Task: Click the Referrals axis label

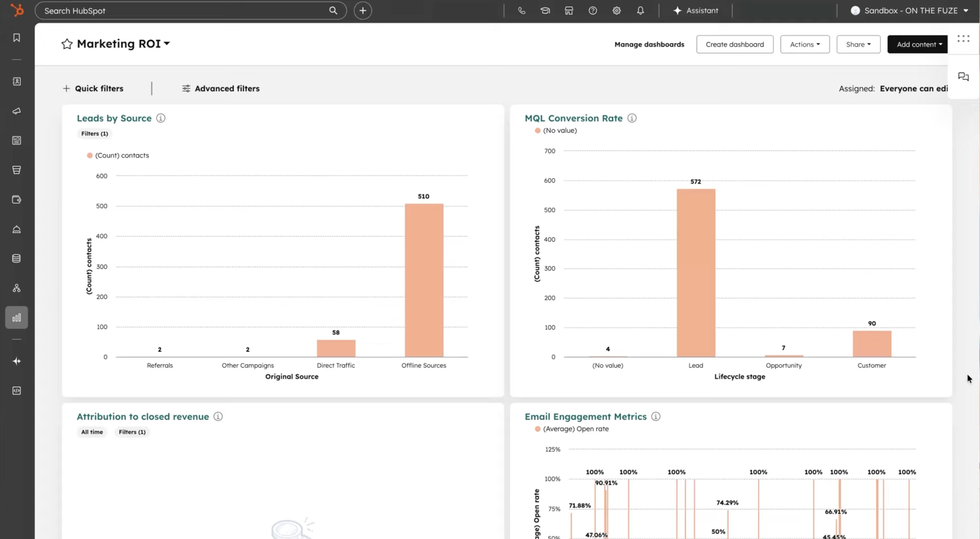Action: click(x=160, y=365)
